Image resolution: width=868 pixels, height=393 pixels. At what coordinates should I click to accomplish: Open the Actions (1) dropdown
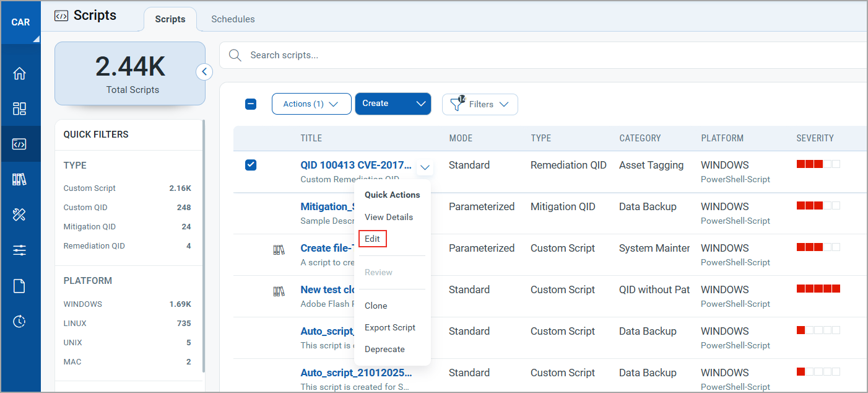[x=311, y=104]
